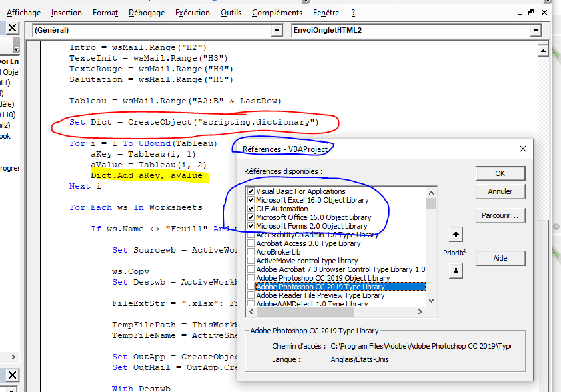Expand the EnvoiOngletHTML2 procedure dropdown
This screenshot has width=561, height=392.
(535, 31)
